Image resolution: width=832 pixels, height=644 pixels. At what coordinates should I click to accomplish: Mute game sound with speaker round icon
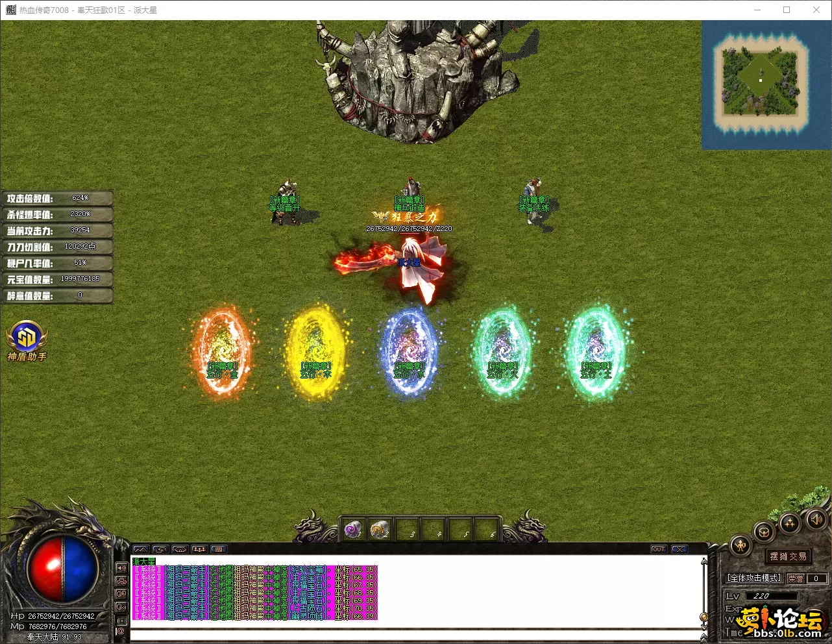coord(815,519)
